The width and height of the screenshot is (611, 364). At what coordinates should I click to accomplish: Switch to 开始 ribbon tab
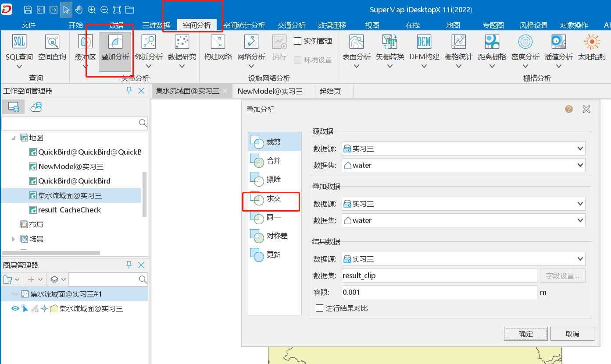point(76,25)
